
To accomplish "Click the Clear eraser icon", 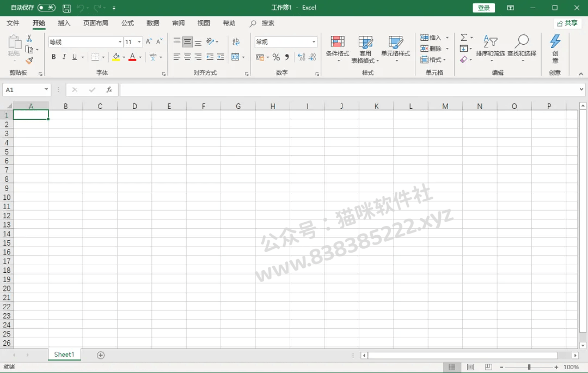I will [x=464, y=59].
